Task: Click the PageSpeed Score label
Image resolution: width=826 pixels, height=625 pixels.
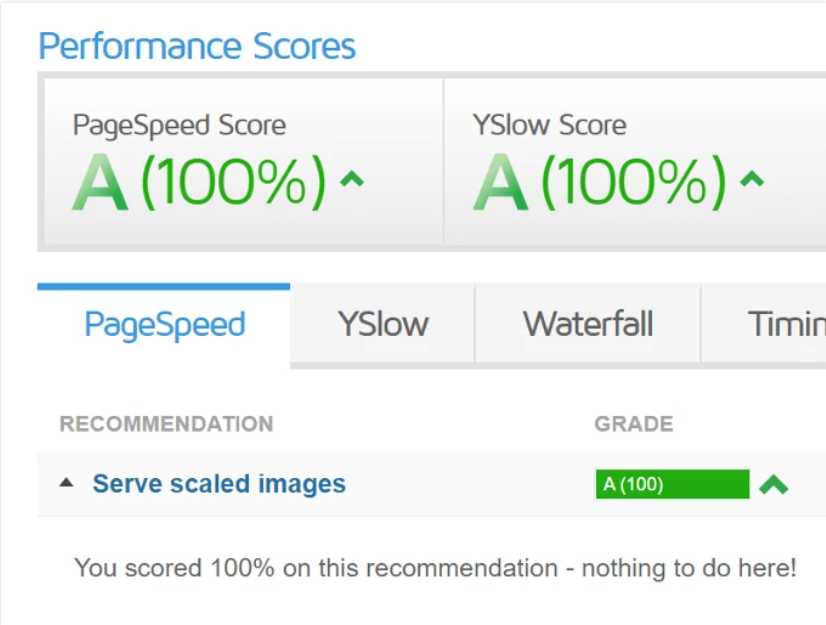Action: [179, 125]
